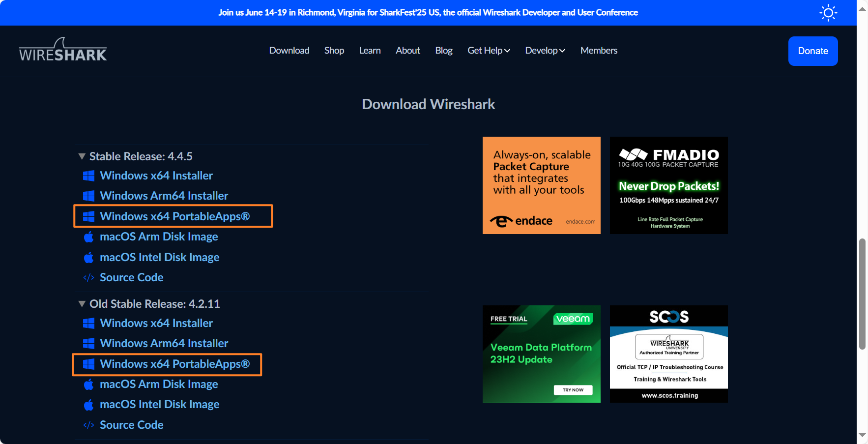Click Apple icon beside Old Stable macOS Intel

[x=88, y=405]
